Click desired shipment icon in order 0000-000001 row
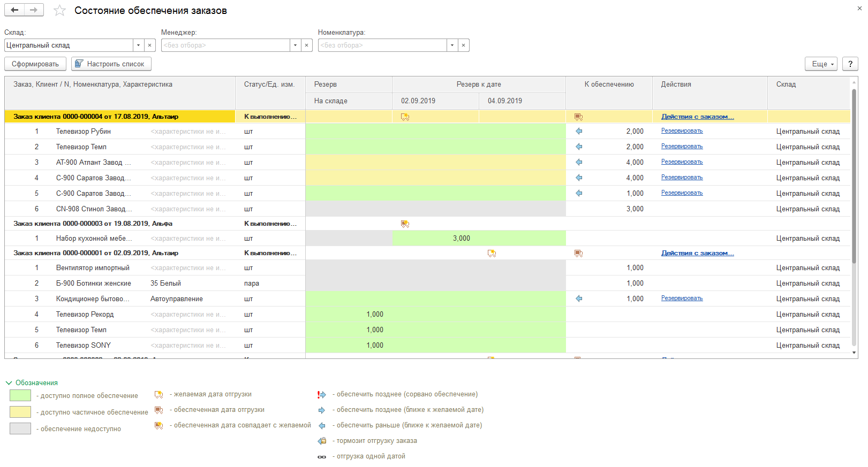868x467 pixels. tap(492, 253)
